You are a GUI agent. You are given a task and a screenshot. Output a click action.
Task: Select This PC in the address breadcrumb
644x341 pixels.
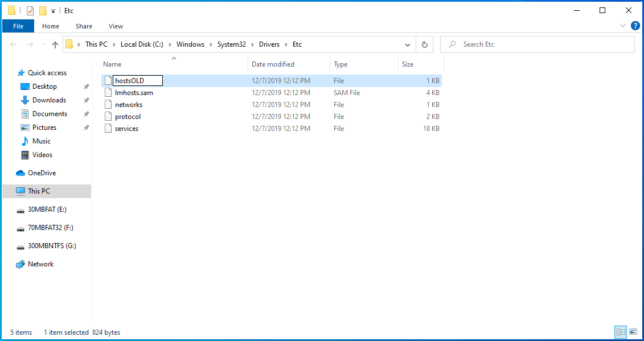point(97,44)
